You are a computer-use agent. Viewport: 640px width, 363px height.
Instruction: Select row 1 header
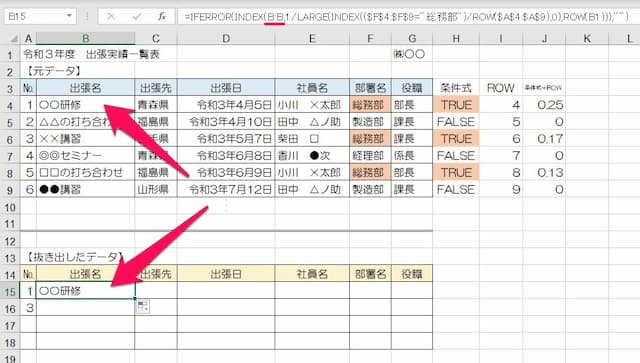[10, 54]
